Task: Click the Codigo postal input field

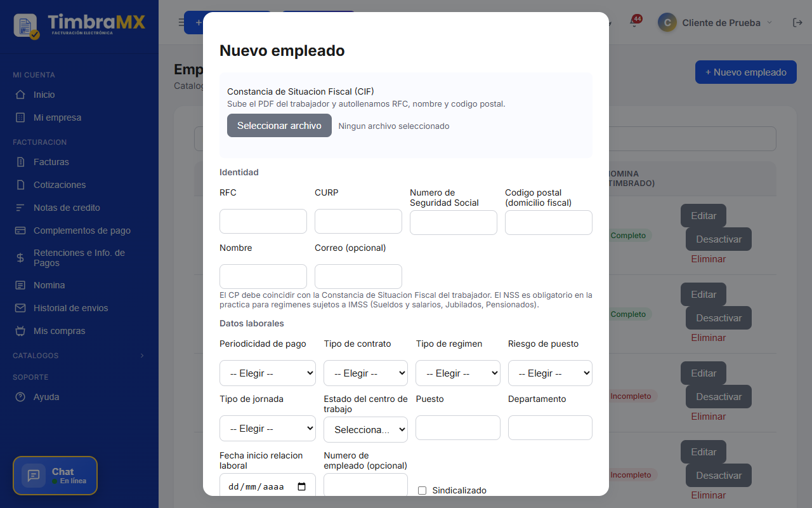Action: [x=549, y=223]
